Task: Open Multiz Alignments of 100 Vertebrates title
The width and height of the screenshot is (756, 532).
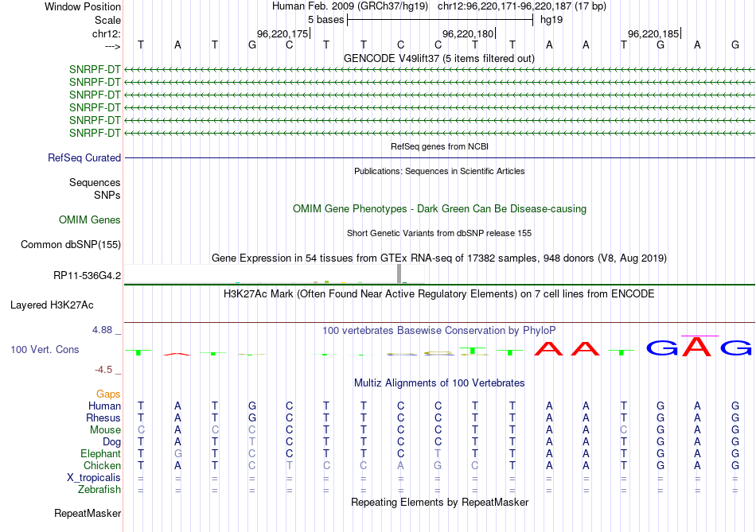Action: pos(439,383)
